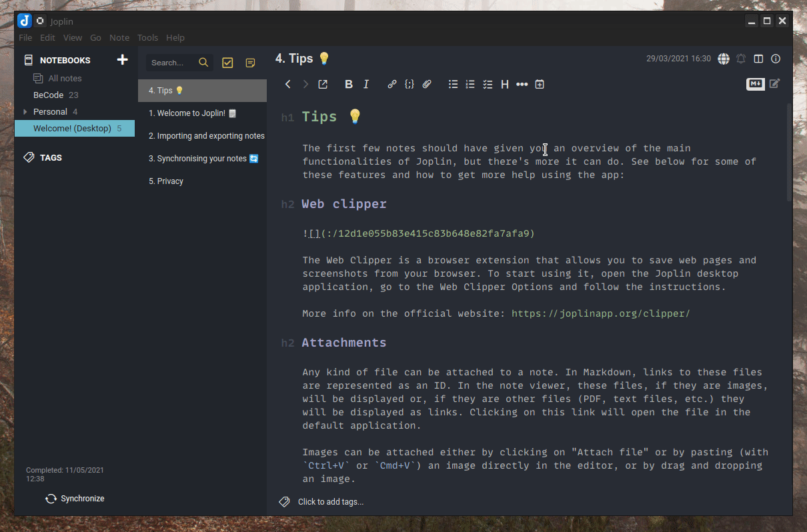The image size is (807, 532).
Task: Open the Help menu
Action: 175,38
